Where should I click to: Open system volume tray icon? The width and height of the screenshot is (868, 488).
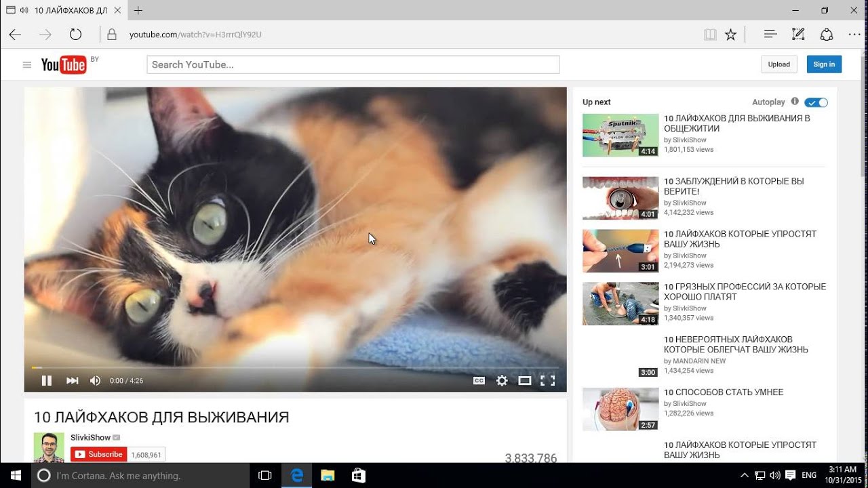[x=775, y=475]
